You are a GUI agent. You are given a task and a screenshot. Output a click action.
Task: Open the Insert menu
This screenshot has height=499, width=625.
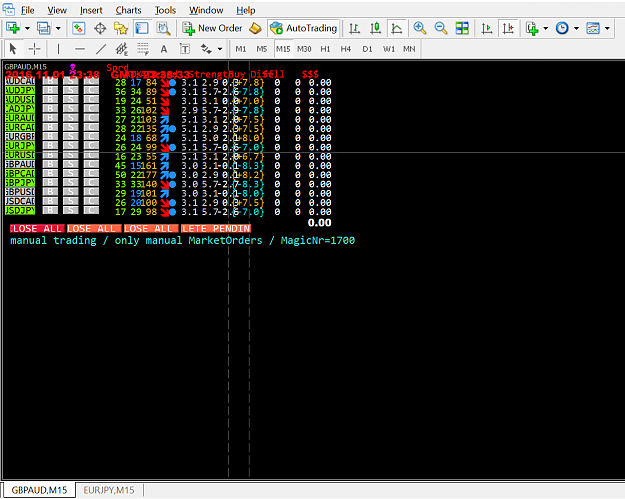91,10
